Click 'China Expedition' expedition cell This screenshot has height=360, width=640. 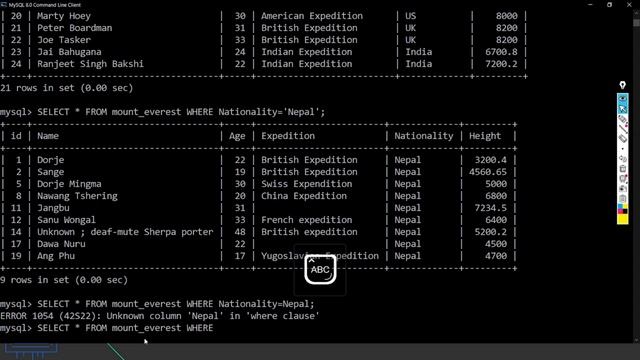pos(304,196)
